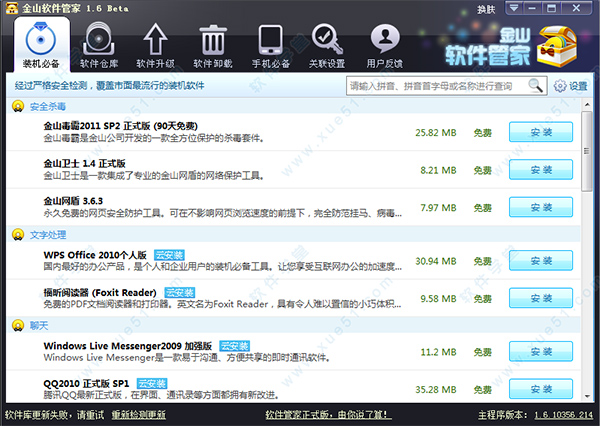Click the 30.94 MB size value
Viewport: 600px width, 426px height.
436,261
